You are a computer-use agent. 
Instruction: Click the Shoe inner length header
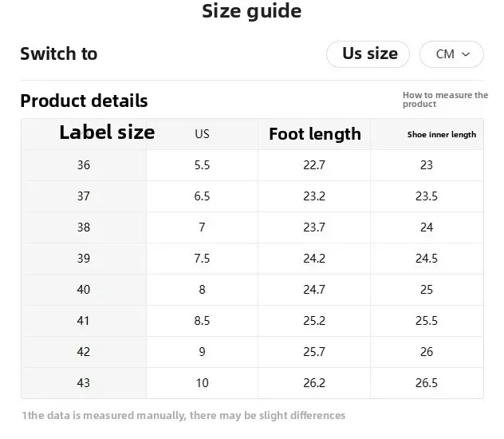[x=441, y=135]
